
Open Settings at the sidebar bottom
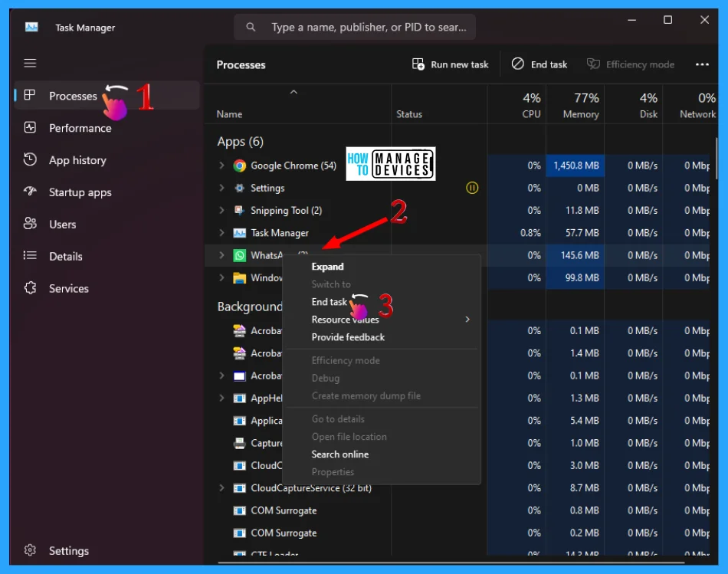click(x=107, y=550)
